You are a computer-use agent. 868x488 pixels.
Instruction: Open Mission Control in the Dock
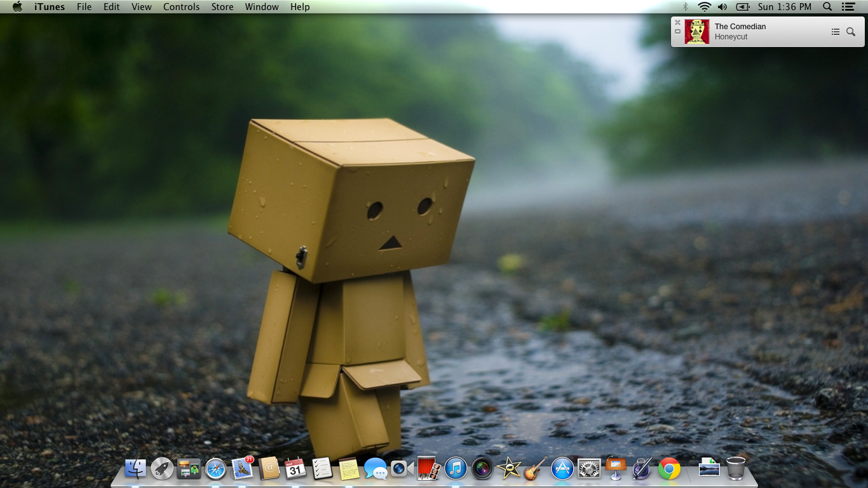[189, 469]
